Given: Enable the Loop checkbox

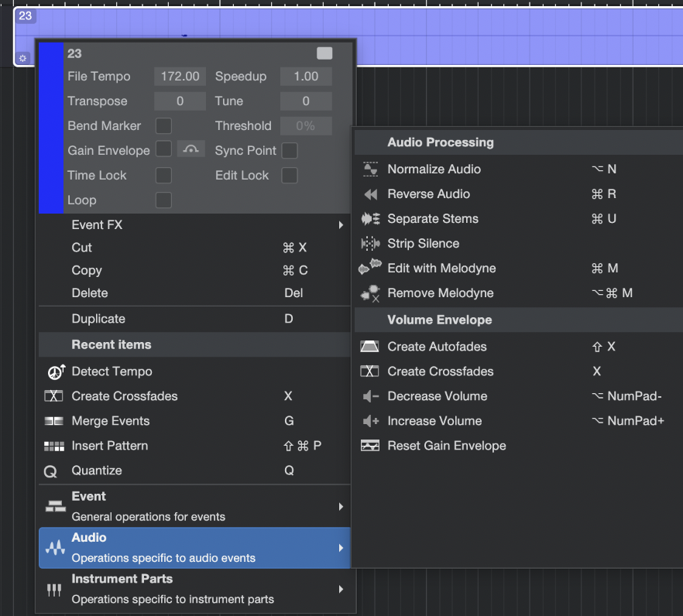Looking at the screenshot, I should point(163,200).
